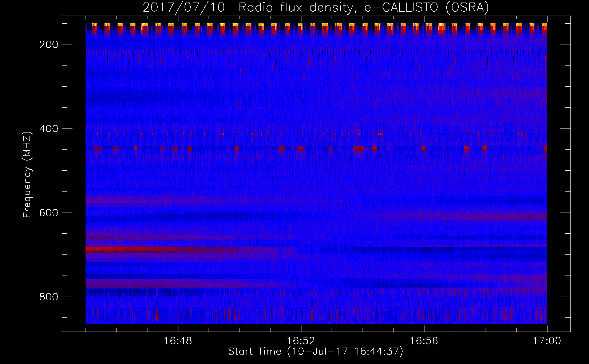
Task: Click the plot title "Radio flux density, e-CALLISTO (OSRA)"
Action: pos(364,8)
